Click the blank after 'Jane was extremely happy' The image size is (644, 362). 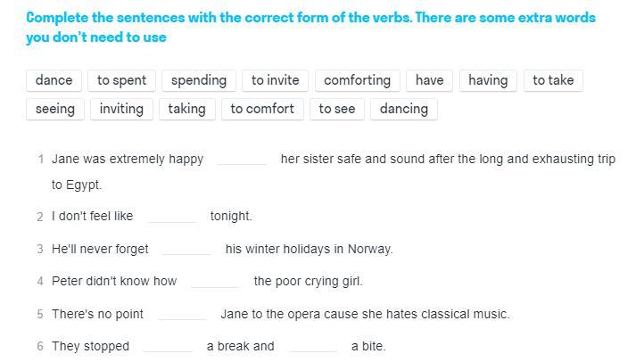pos(242,160)
